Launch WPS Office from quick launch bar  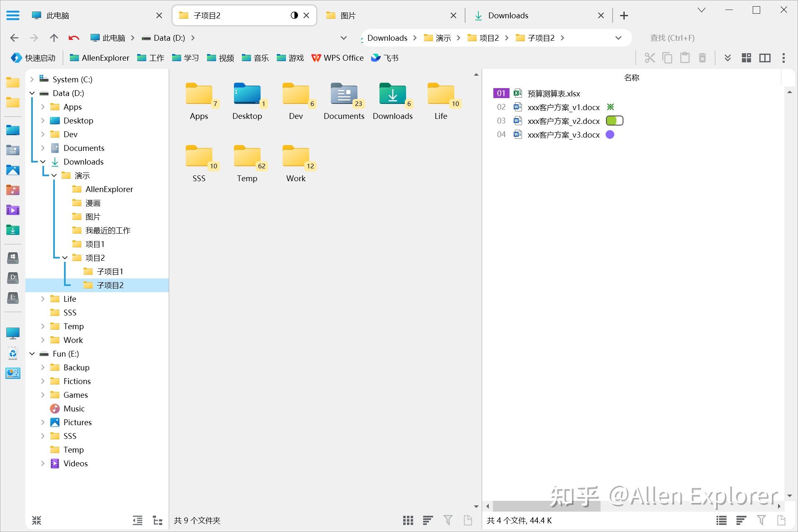point(337,58)
